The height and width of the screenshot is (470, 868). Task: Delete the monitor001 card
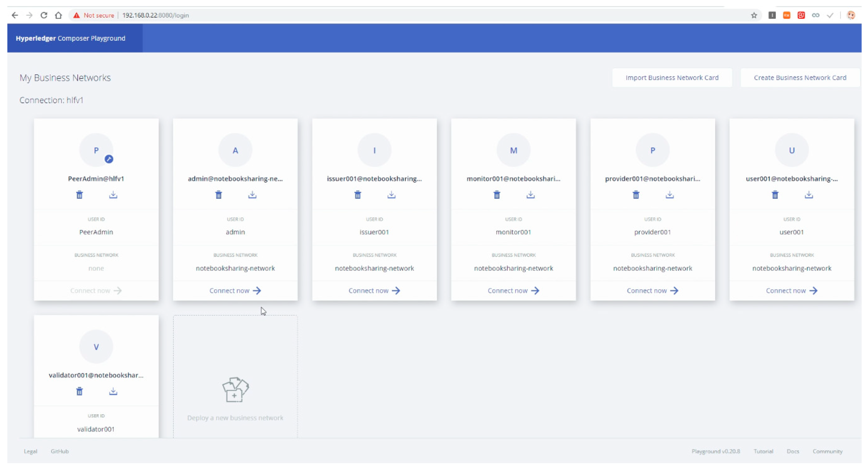[497, 195]
